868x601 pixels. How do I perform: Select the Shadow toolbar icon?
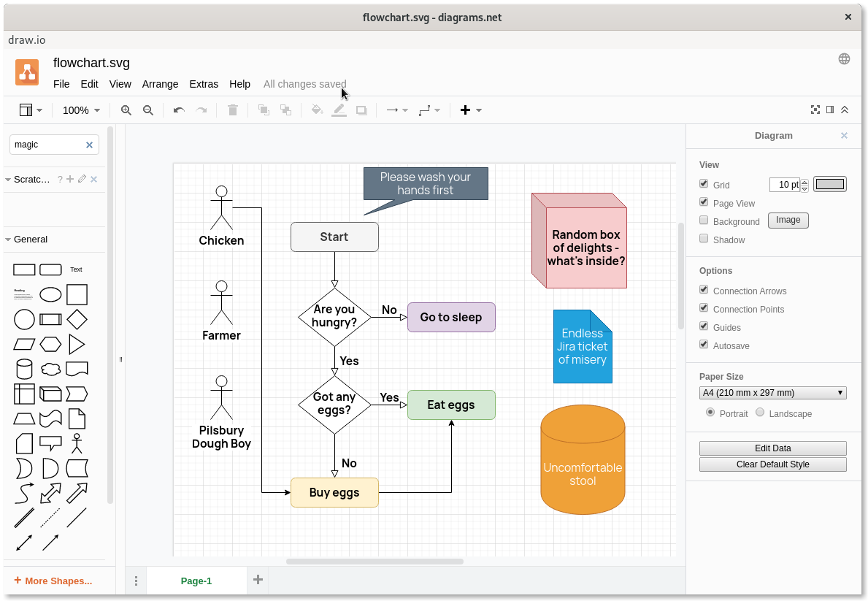pyautogui.click(x=361, y=110)
